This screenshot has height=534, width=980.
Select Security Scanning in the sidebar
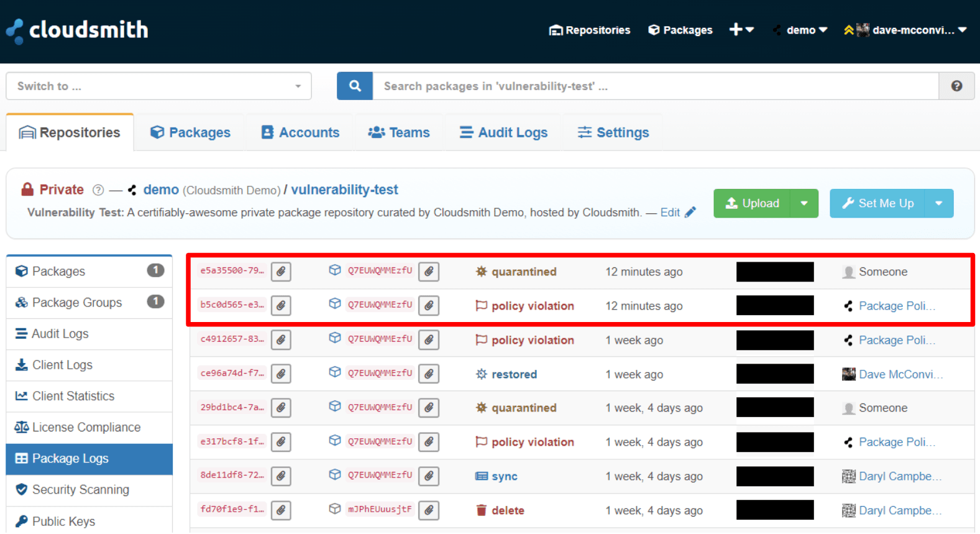point(80,490)
